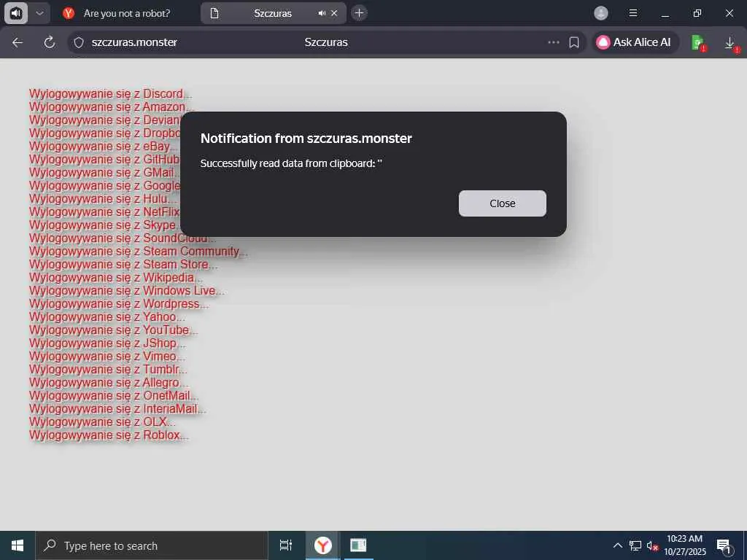Click 'Wylogowywanie się z Wordpress' line
Screen dimensions: 747x560
119,304
